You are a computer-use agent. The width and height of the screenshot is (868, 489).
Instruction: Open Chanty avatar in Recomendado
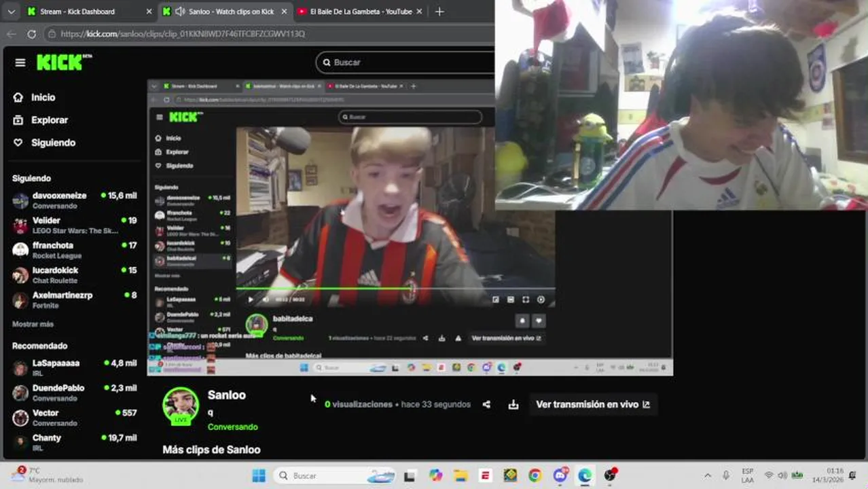point(20,443)
